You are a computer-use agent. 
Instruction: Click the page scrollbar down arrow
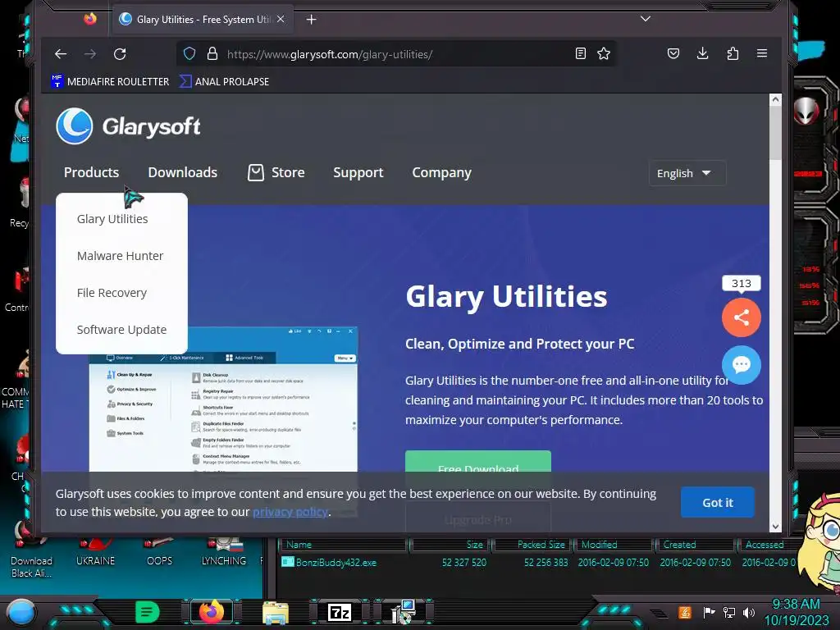[x=775, y=527]
